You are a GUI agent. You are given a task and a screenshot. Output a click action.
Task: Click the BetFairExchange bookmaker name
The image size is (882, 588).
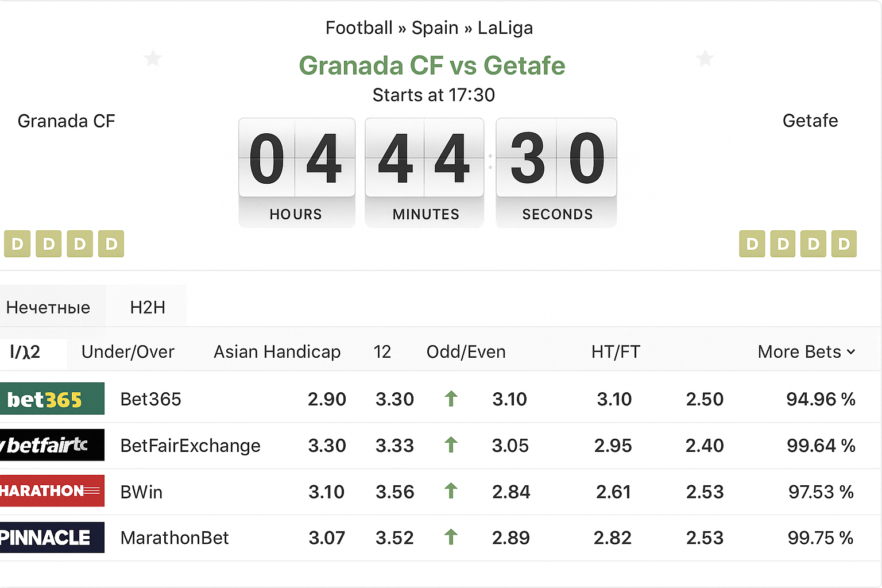190,446
